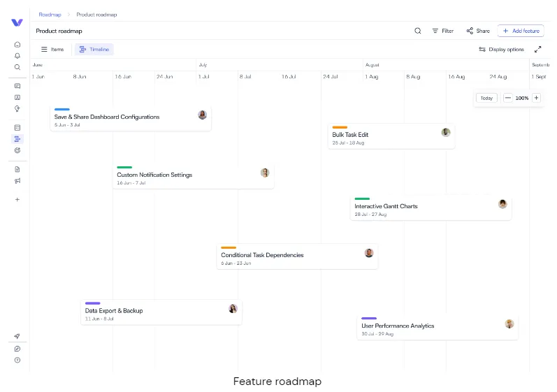Open the Data Export & Backup card
Image resolution: width=557 pixels, height=392 pixels.
(x=161, y=312)
